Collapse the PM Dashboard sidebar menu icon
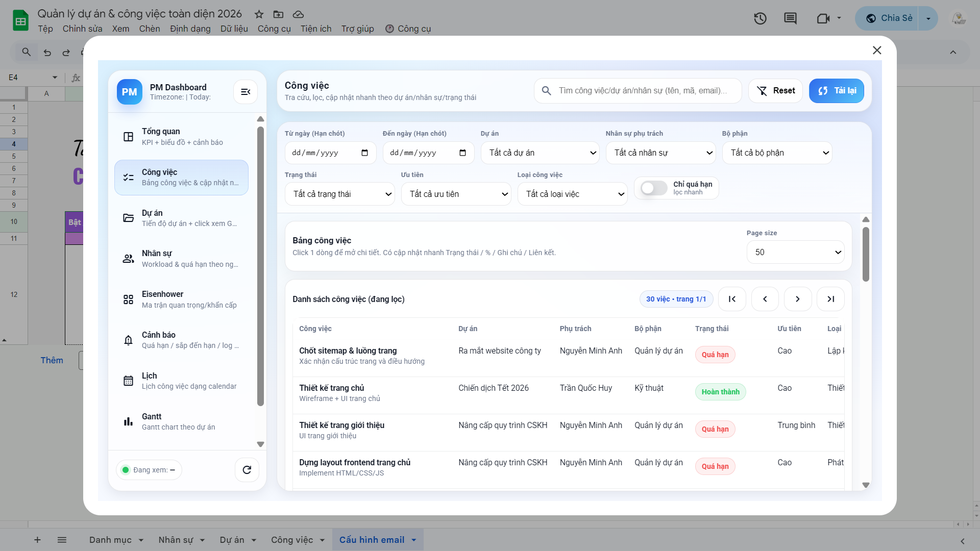This screenshot has width=980, height=551. [246, 92]
